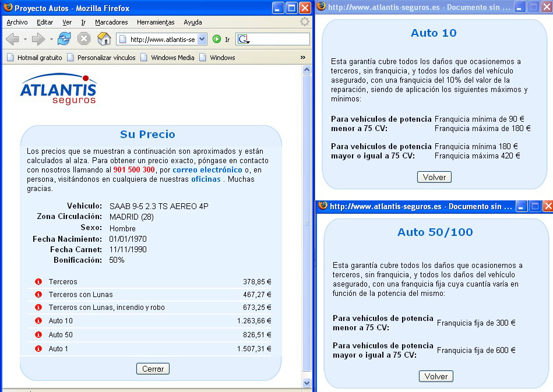
Task: Open the Windows bookmark
Action: [217, 58]
